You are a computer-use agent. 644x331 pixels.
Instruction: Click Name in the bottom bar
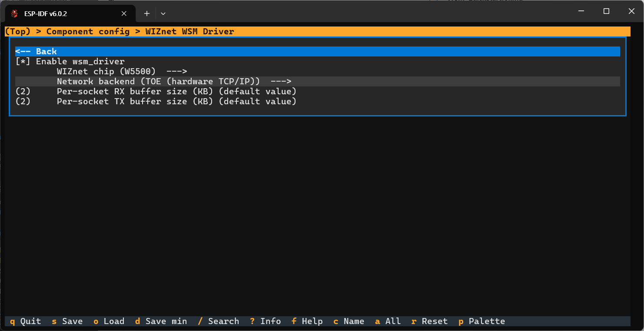(x=349, y=321)
